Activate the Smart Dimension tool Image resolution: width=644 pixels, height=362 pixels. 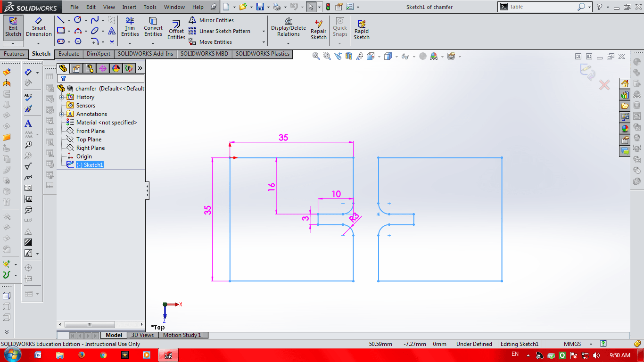[x=39, y=27]
